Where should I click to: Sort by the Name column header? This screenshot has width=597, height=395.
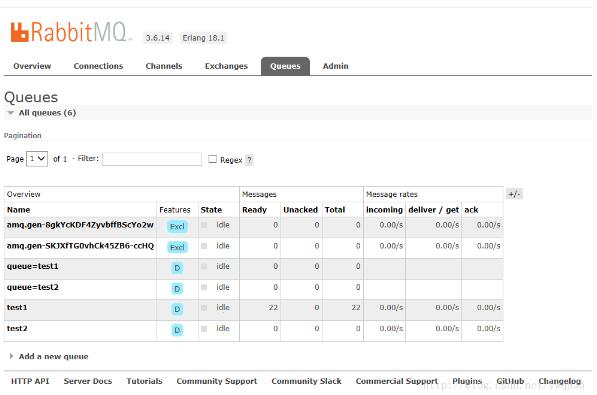[x=18, y=210]
